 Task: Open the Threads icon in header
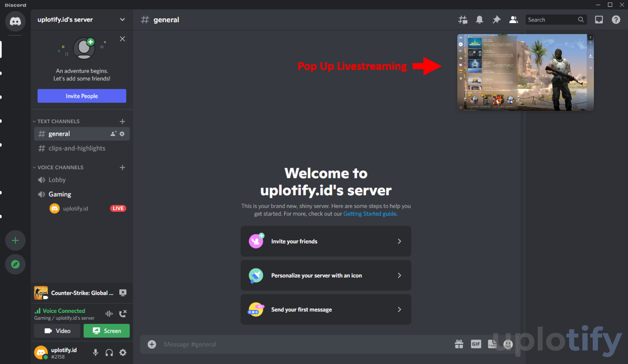click(x=463, y=20)
